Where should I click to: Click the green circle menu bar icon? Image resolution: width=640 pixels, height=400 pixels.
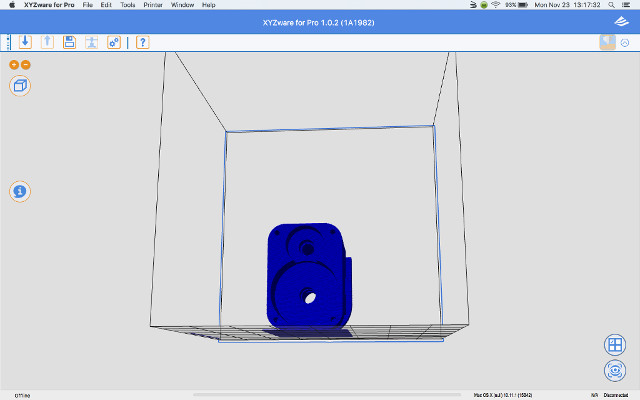point(484,5)
